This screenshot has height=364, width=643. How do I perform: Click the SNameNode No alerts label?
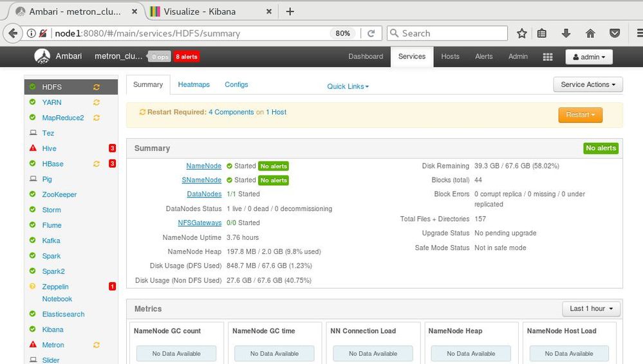pyautogui.click(x=274, y=180)
